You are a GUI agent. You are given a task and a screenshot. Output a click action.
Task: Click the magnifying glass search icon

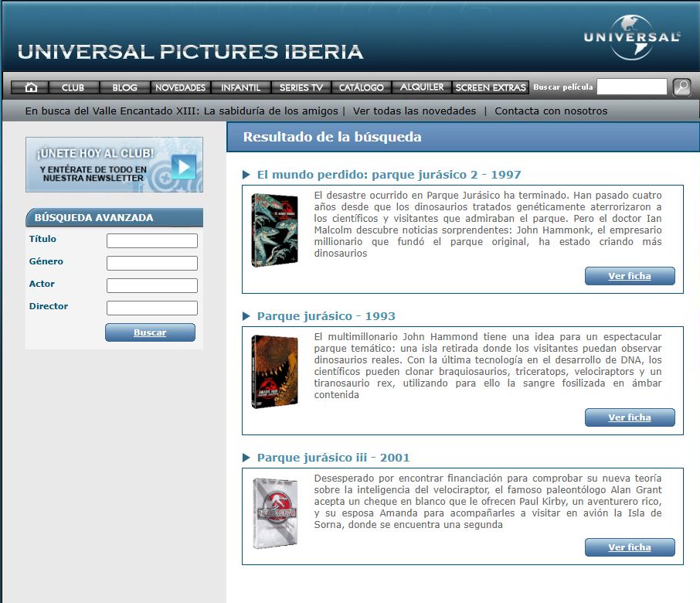click(681, 87)
